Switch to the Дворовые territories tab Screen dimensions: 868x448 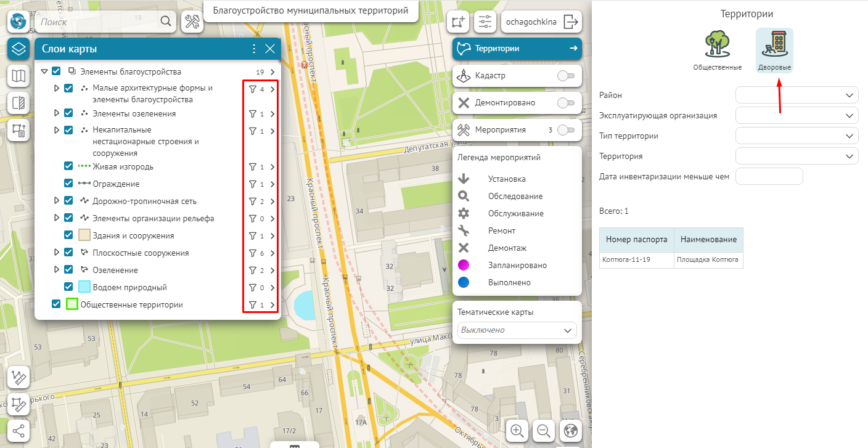point(774,51)
